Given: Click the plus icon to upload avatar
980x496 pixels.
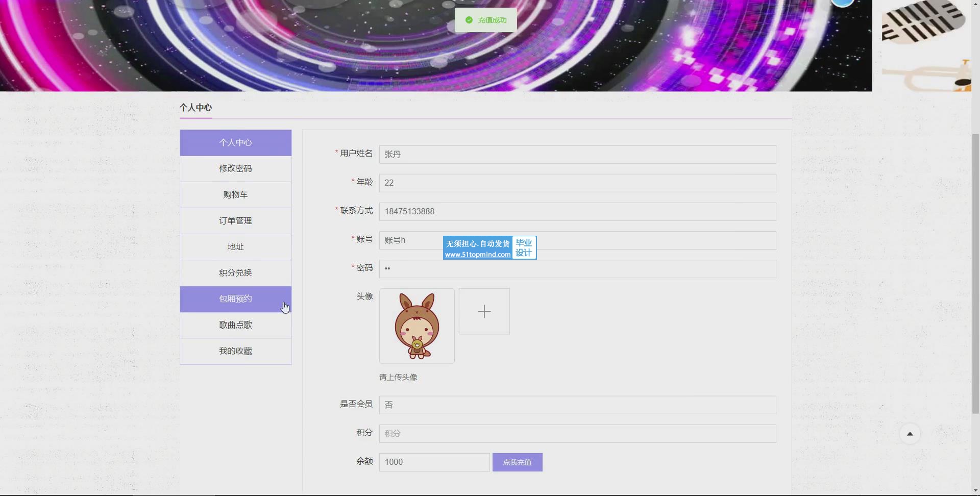Looking at the screenshot, I should point(484,311).
